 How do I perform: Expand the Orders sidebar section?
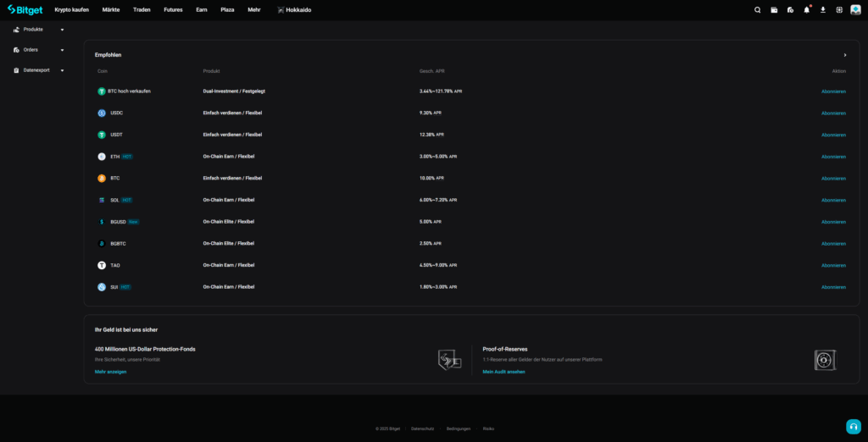[62, 50]
